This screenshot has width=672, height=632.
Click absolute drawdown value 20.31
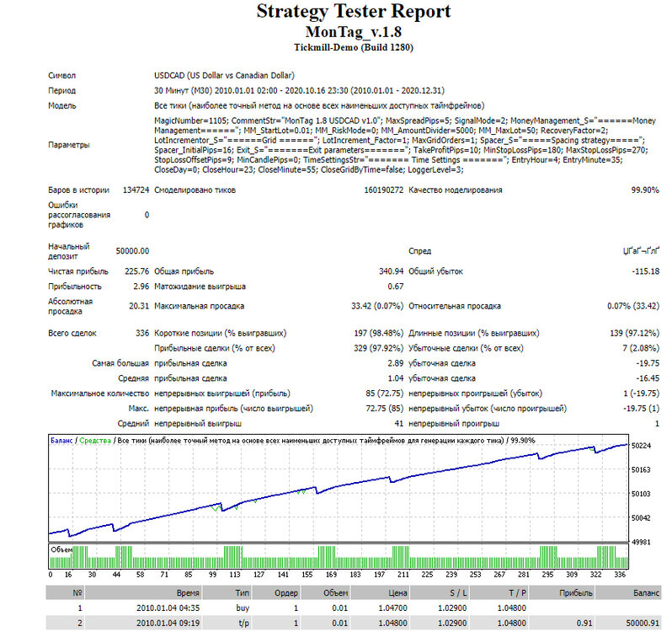point(139,306)
